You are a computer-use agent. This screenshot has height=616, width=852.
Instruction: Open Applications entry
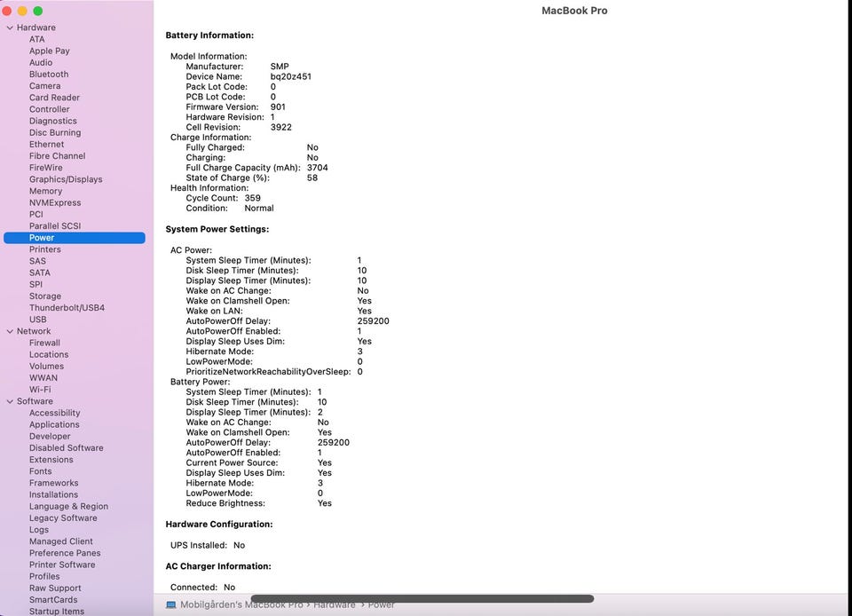point(54,425)
